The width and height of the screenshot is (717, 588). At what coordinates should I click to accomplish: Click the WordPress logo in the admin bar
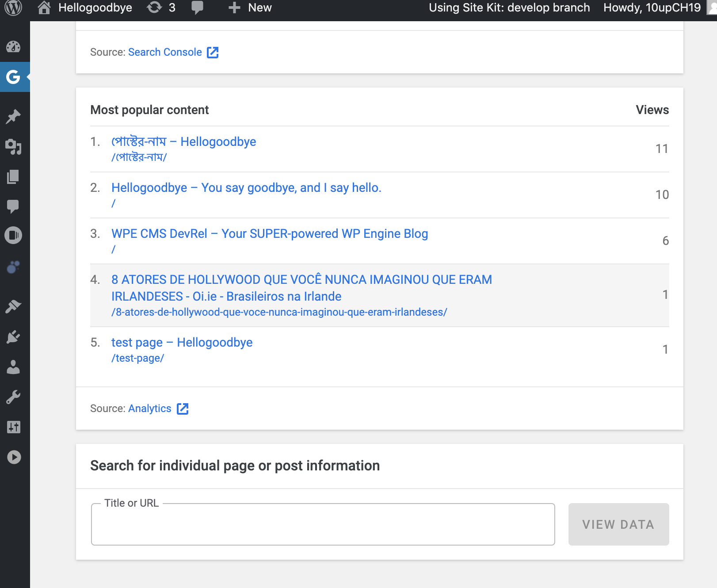click(15, 8)
